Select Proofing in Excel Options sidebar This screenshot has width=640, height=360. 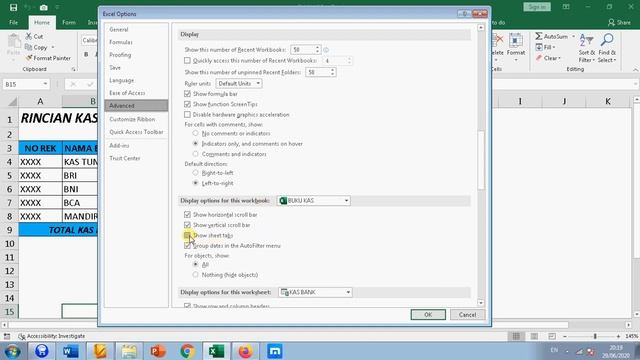pos(120,55)
